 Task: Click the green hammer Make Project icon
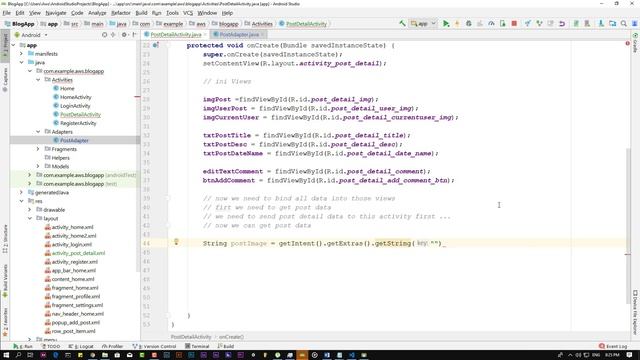coord(402,24)
